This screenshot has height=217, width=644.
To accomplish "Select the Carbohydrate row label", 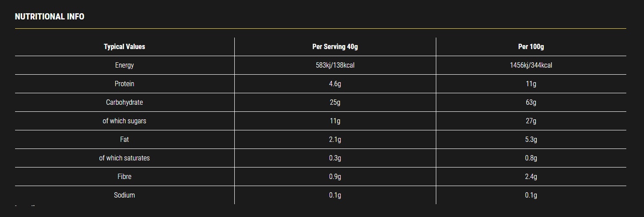I will point(124,102).
